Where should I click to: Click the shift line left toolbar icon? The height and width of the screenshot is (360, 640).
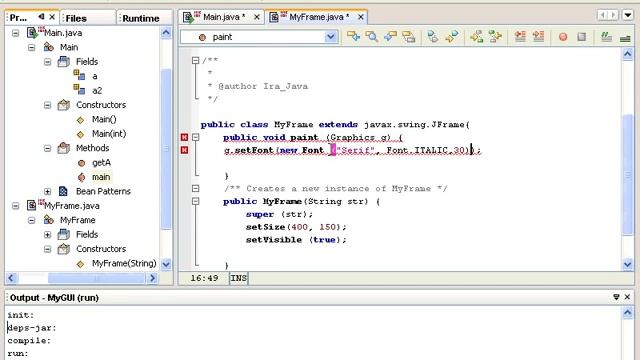point(520,37)
